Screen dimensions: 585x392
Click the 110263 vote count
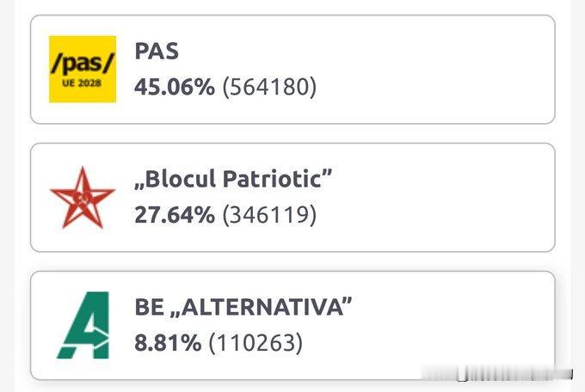click(256, 343)
